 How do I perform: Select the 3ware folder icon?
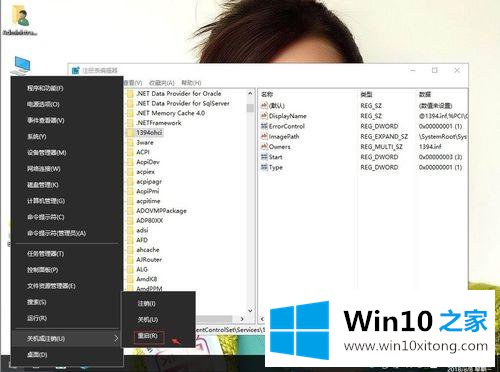(130, 143)
